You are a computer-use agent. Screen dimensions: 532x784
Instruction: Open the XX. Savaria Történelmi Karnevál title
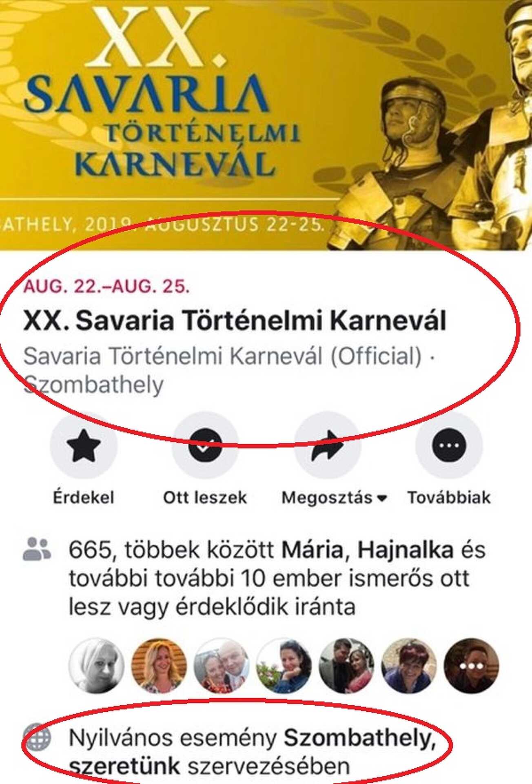click(x=235, y=321)
